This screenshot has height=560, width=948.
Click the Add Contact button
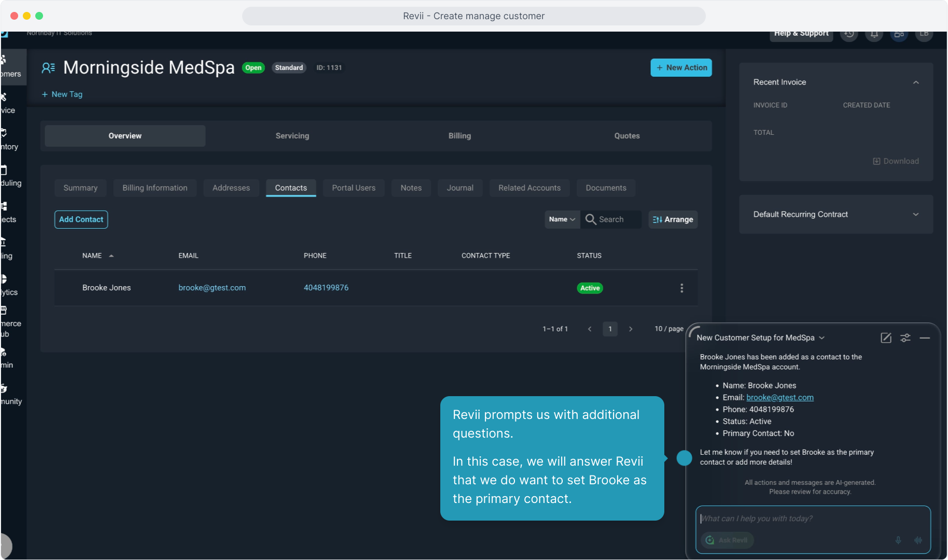pyautogui.click(x=81, y=219)
